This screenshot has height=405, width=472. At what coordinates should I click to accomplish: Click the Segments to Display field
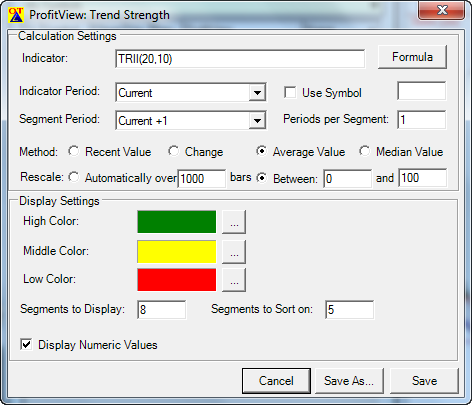click(162, 310)
